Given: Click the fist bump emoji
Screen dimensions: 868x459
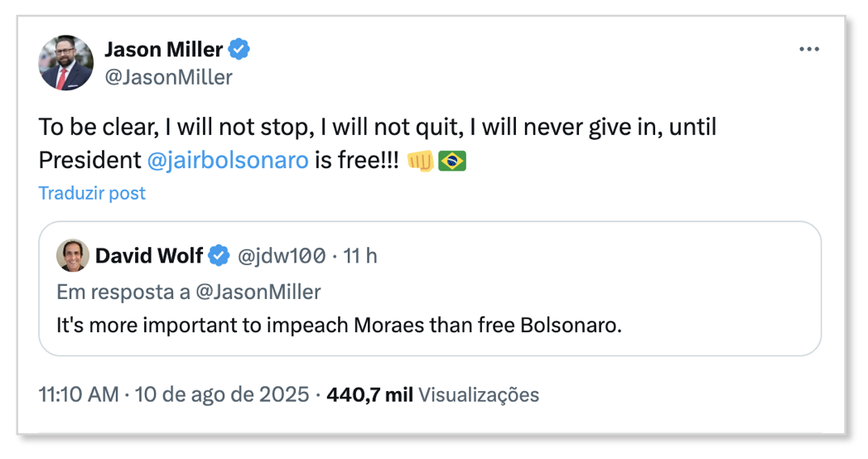Looking at the screenshot, I should 420,161.
